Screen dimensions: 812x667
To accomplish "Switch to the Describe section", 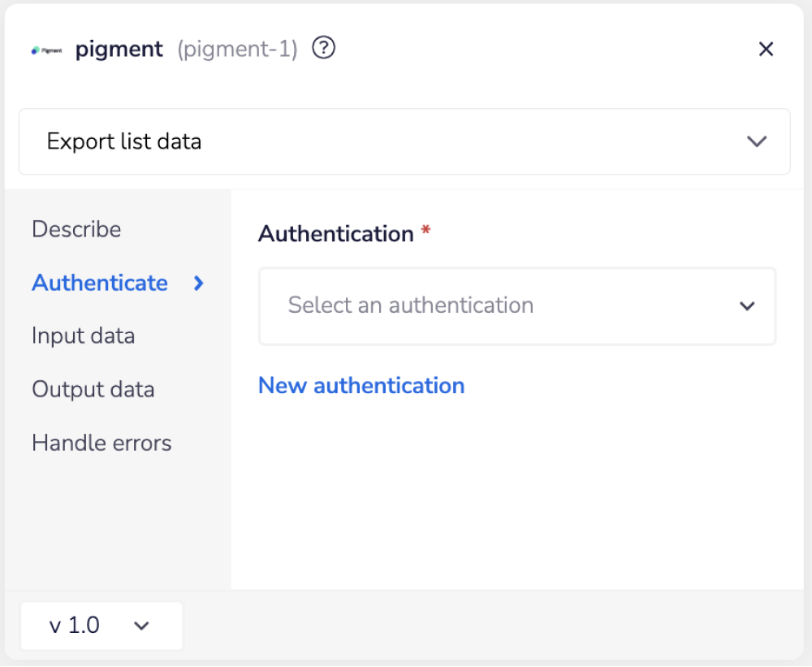I will [76, 229].
